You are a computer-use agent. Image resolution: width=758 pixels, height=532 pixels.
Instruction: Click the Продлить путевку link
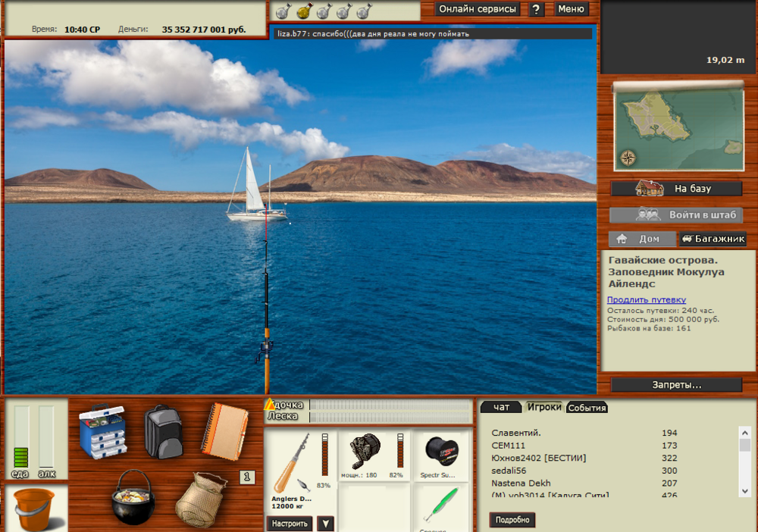(646, 299)
